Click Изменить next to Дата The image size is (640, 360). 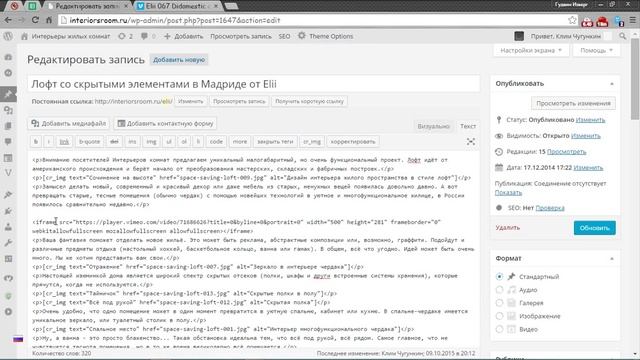588,167
